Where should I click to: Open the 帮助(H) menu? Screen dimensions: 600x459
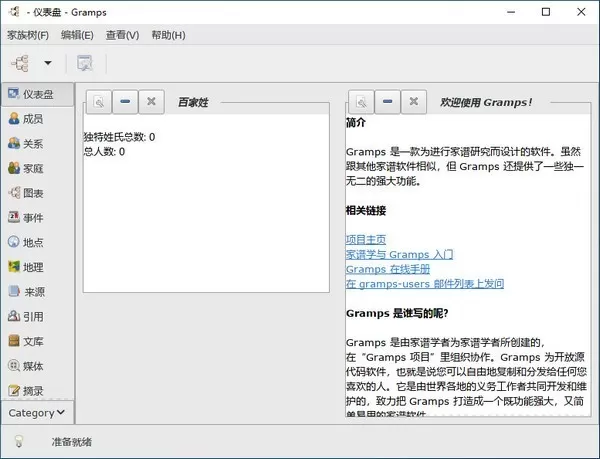click(x=168, y=35)
